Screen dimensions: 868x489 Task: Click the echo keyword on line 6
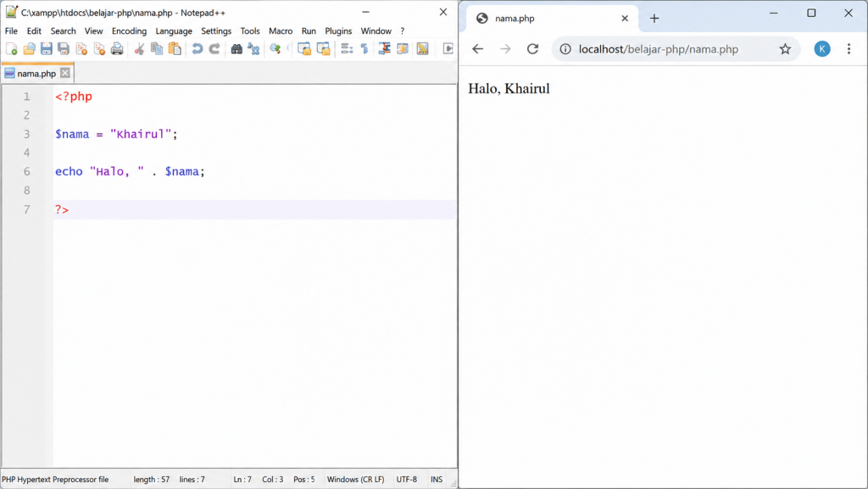[x=69, y=171]
